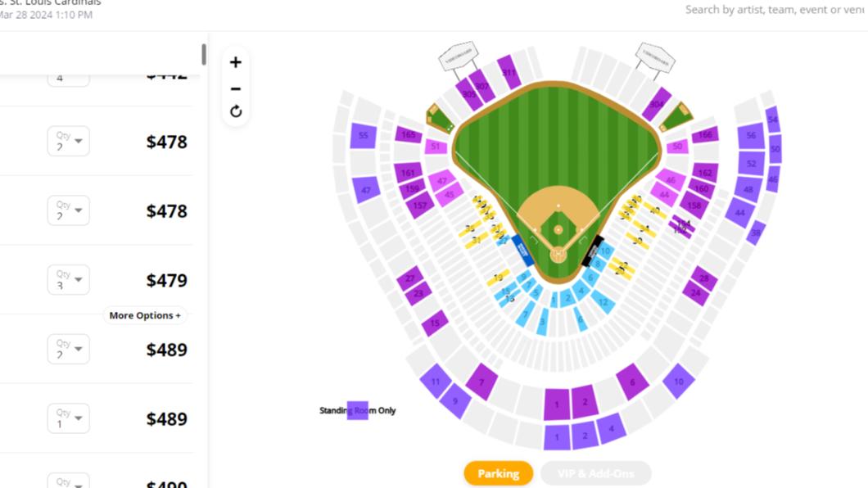Open quantity dropdown for second $489 listing
868x488 pixels.
click(x=68, y=418)
